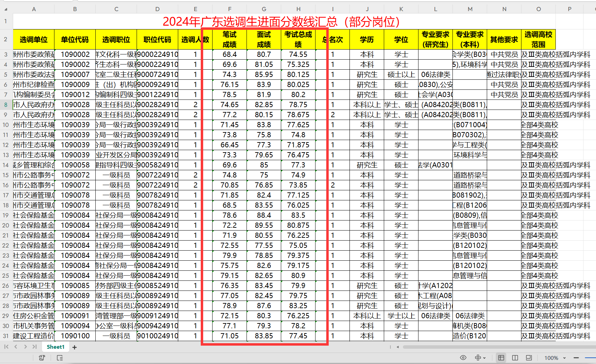596x364 pixels.
Task: Click the 选调职位 header cell
Action: [x=116, y=40]
